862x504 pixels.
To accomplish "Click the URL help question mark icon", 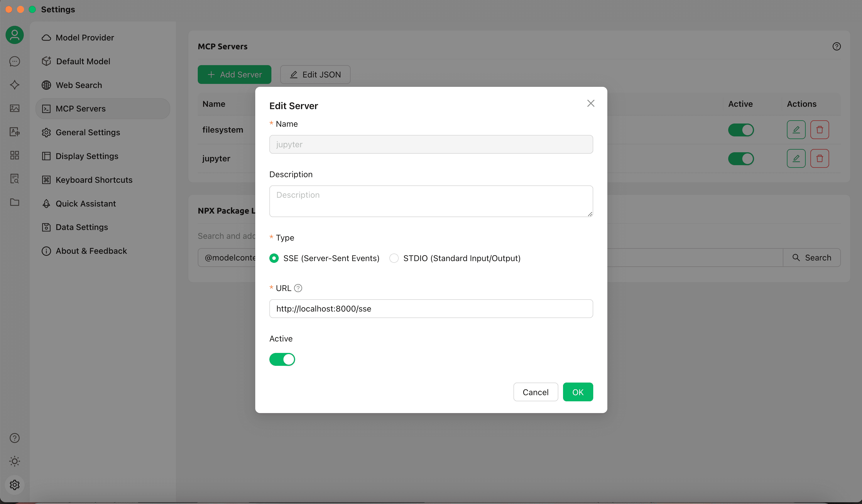I will click(x=298, y=288).
